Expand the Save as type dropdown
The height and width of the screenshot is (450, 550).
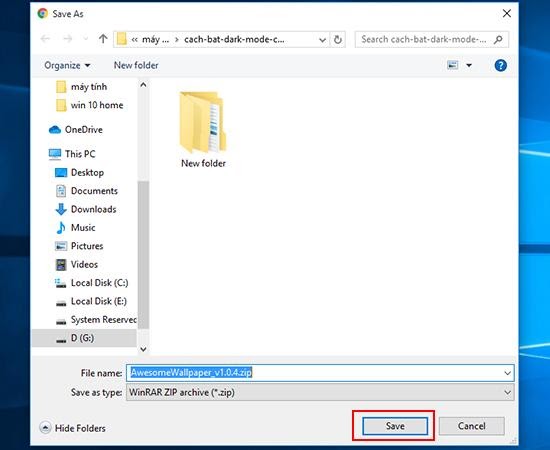coord(507,392)
